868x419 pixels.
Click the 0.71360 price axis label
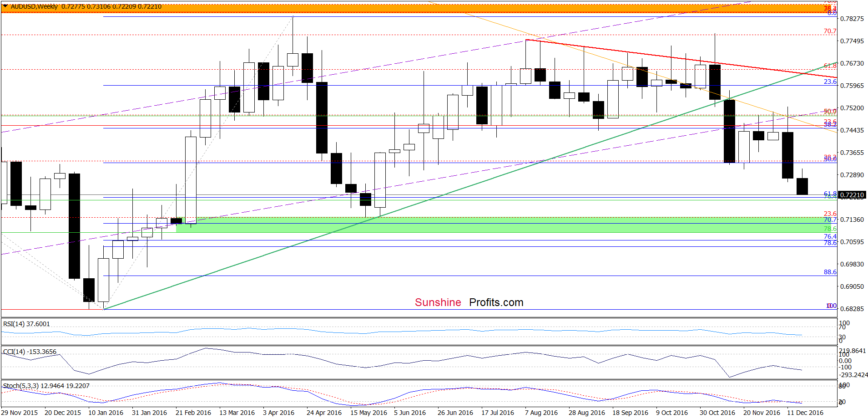(852, 220)
